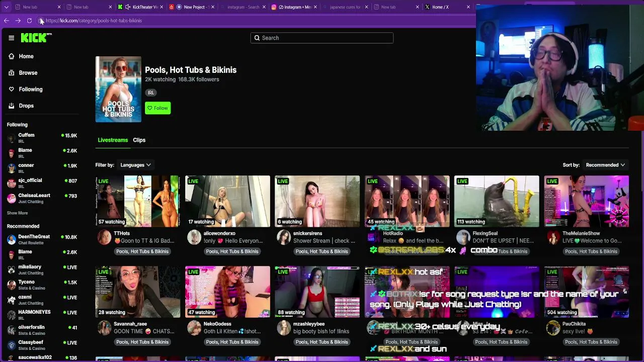Open the Kick hamburger sidebar menu
This screenshot has width=644, height=362.
[x=11, y=38]
